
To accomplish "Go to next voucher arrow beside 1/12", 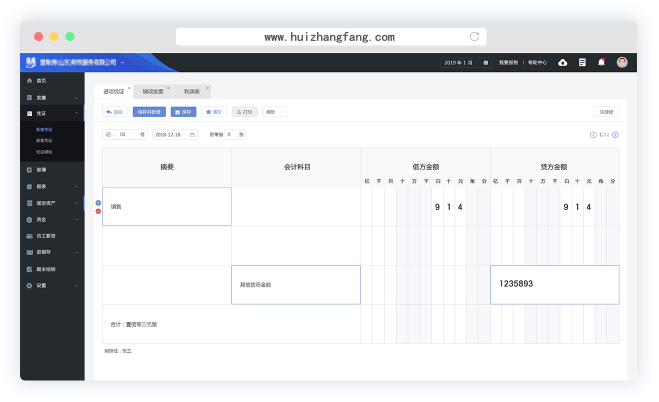I will (615, 135).
